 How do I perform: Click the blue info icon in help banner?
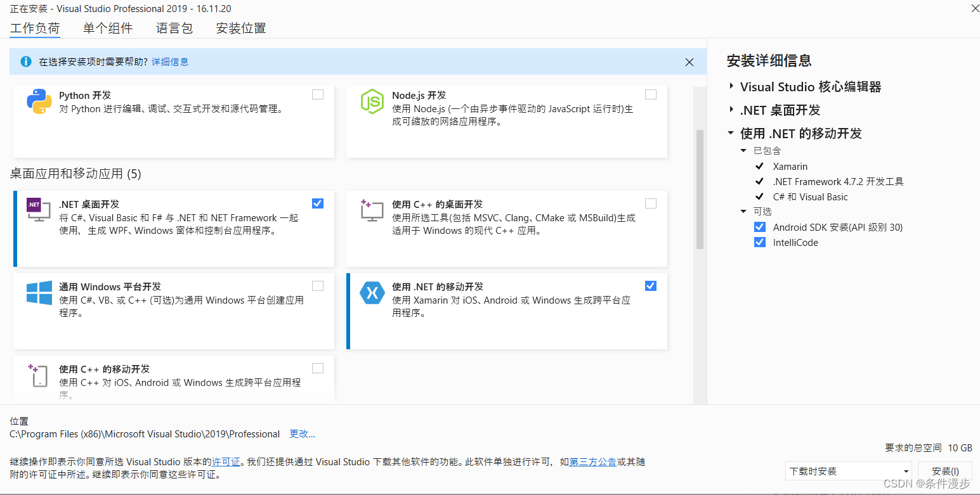click(26, 61)
